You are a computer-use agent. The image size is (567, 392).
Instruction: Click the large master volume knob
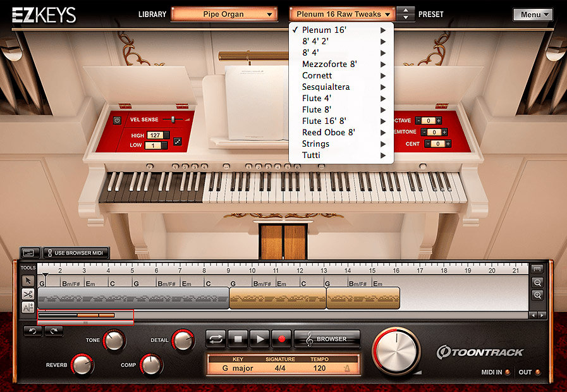point(397,351)
